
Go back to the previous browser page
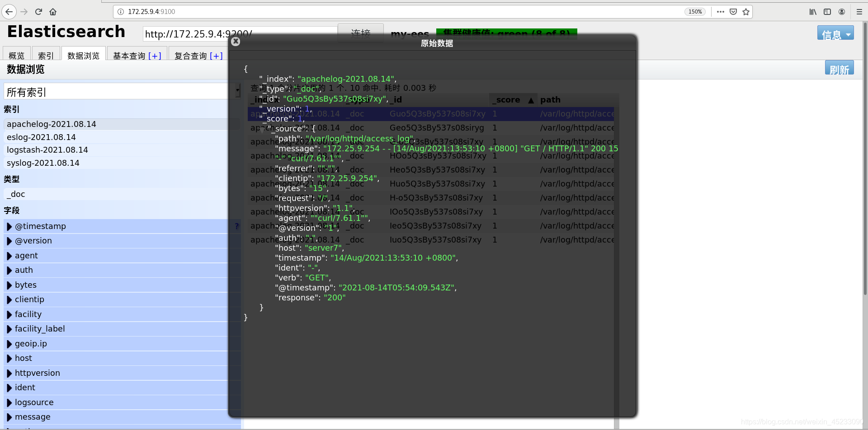click(9, 12)
